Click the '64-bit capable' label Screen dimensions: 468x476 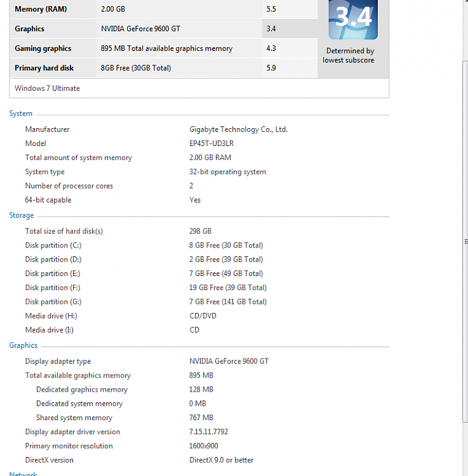click(48, 200)
